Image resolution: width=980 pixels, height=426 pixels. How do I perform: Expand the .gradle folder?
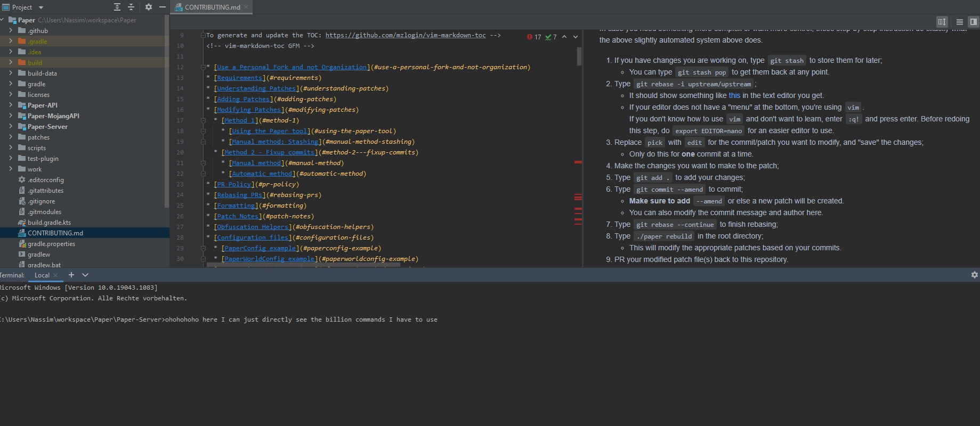11,42
